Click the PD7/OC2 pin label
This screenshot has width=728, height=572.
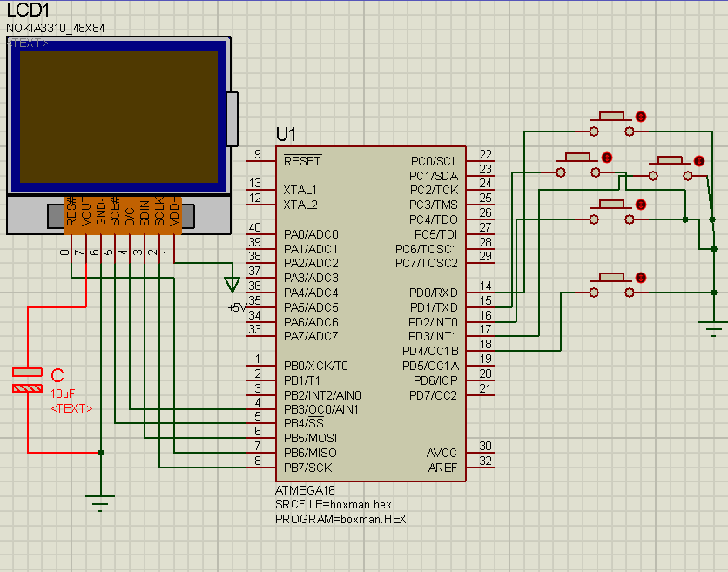[x=433, y=395]
